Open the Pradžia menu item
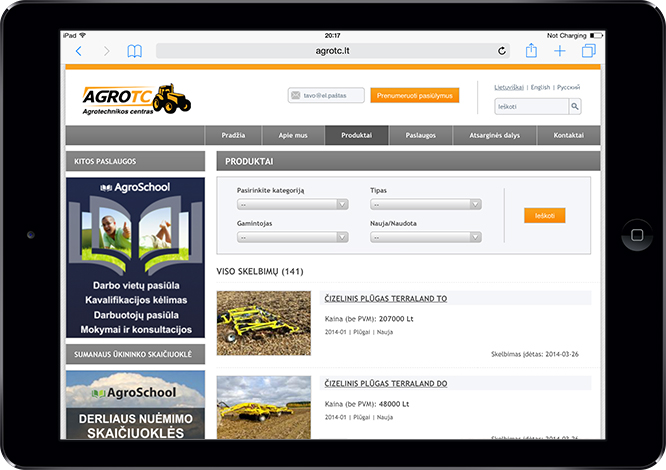 click(233, 135)
